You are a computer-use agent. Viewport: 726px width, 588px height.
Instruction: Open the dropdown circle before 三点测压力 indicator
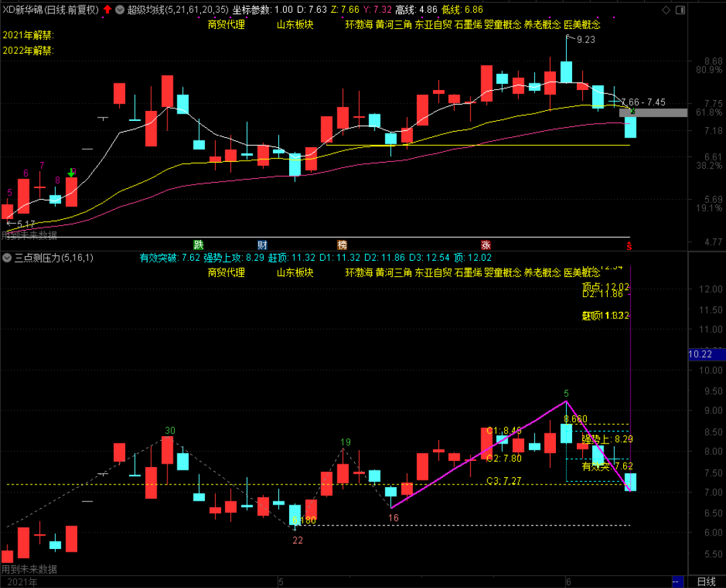(x=7, y=257)
